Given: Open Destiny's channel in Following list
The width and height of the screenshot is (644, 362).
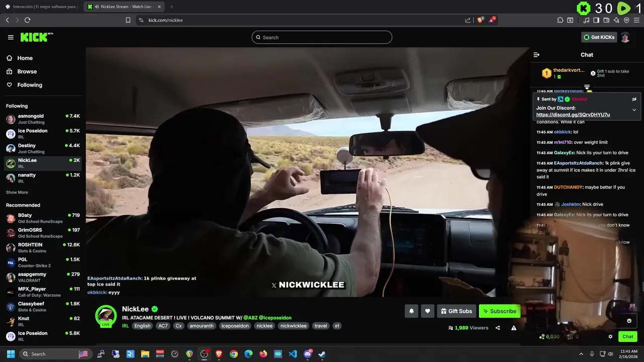Looking at the screenshot, I should point(43,148).
